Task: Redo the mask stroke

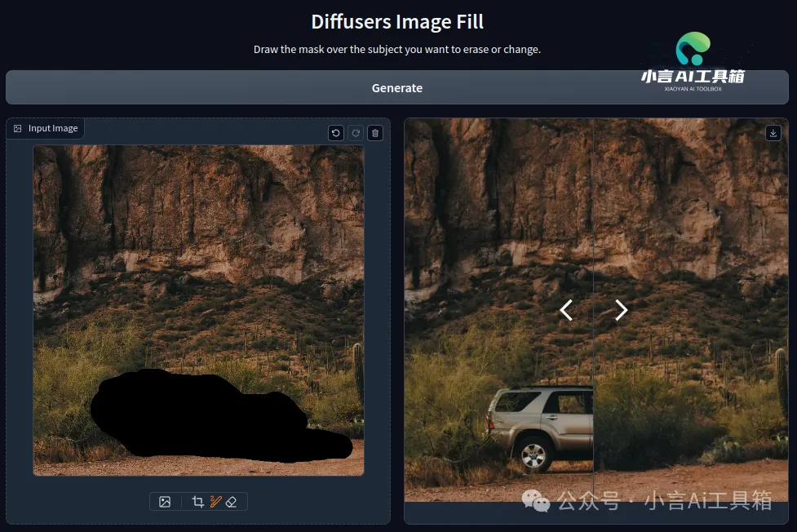Action: coord(356,133)
